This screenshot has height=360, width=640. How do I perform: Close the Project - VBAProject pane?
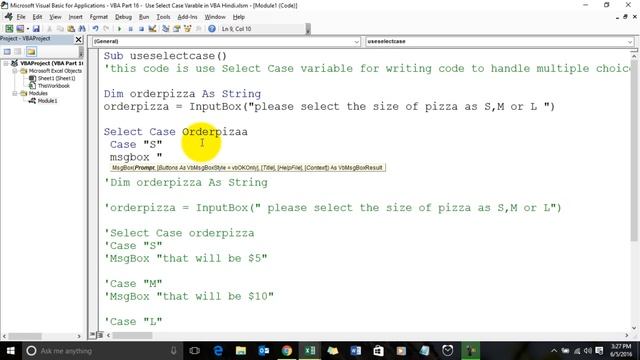79,39
